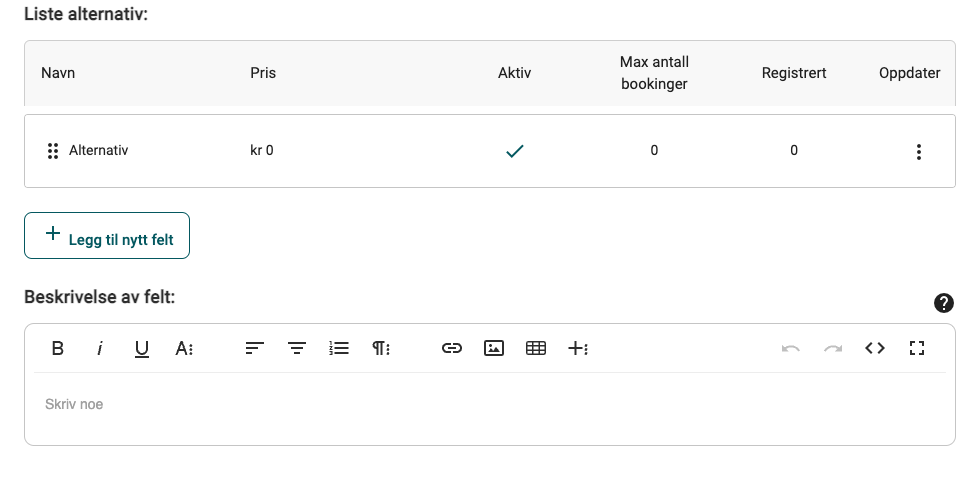This screenshot has width=978, height=495.
Task: Open more text options (A) dropdown
Action: (184, 348)
